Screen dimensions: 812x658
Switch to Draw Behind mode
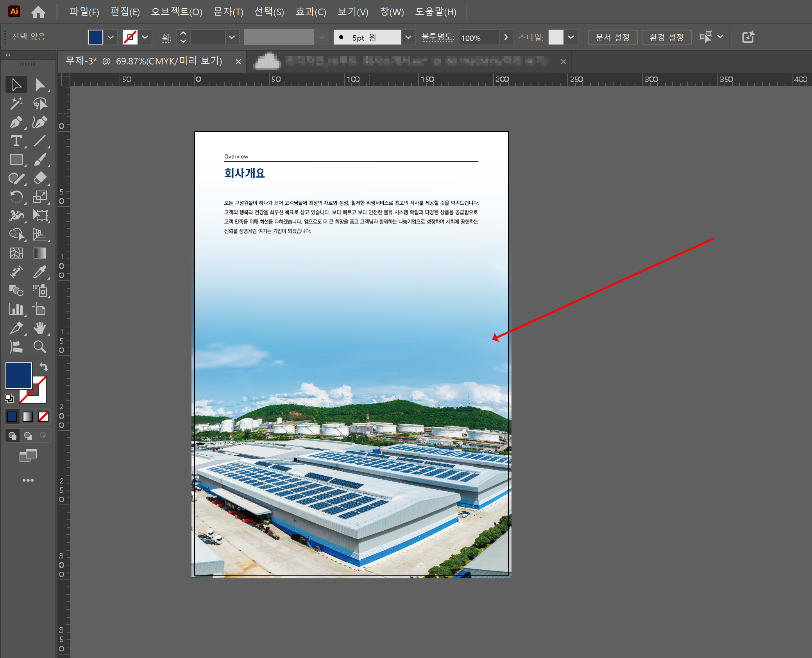point(28,435)
